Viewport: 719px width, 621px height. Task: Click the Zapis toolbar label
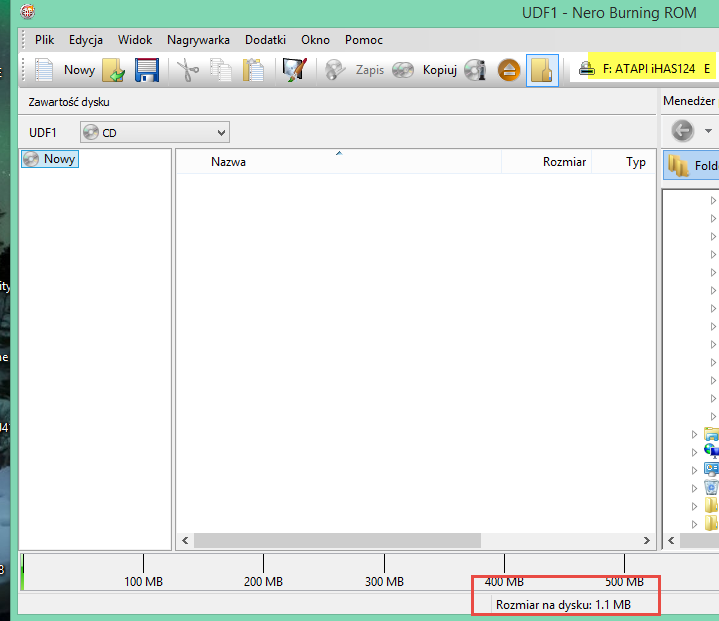pyautogui.click(x=370, y=70)
